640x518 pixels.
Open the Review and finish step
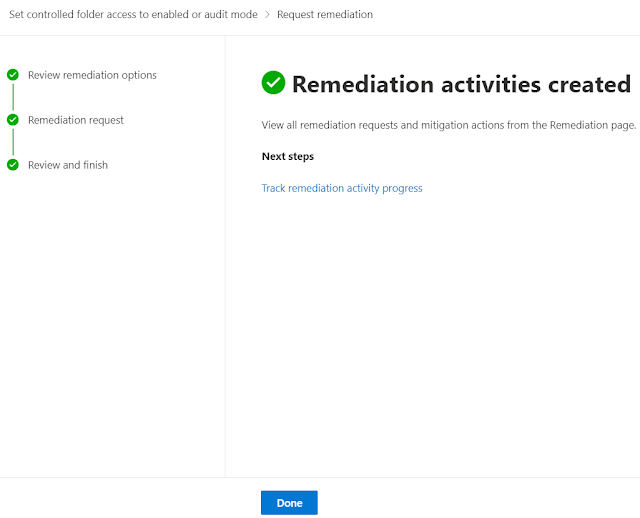click(68, 165)
